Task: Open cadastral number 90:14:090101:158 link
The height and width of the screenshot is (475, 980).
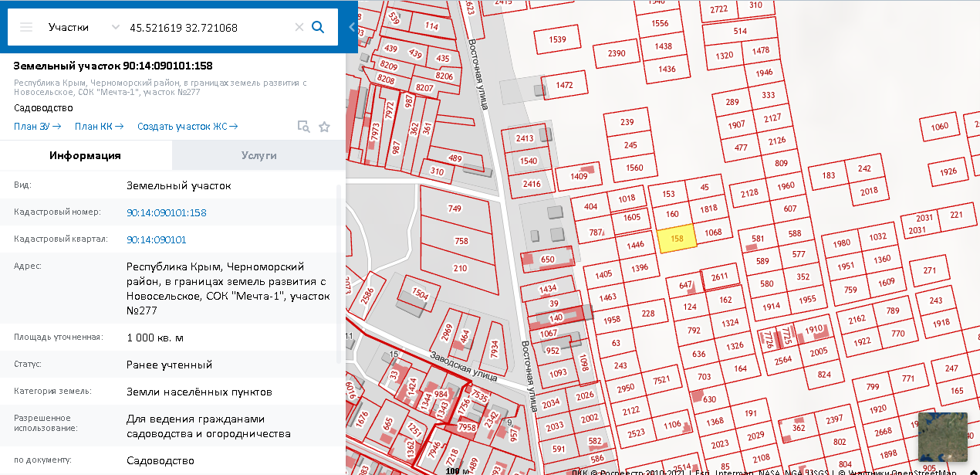Action: [x=166, y=212]
